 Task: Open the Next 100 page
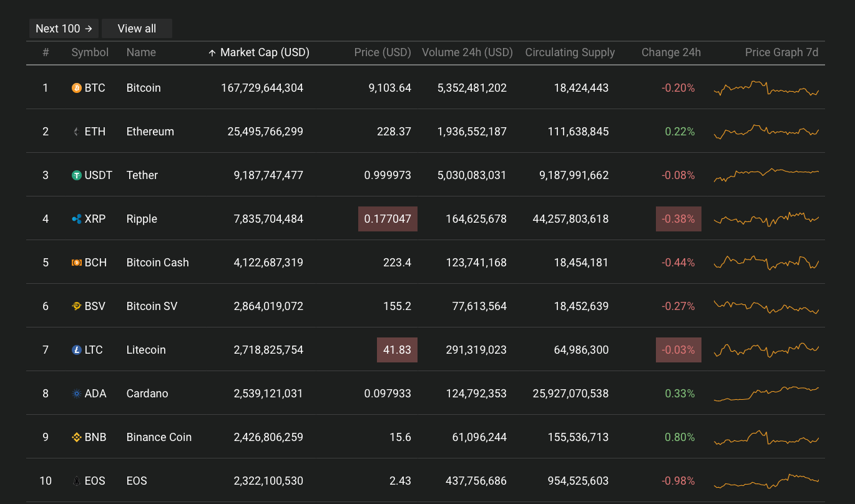[x=64, y=29]
